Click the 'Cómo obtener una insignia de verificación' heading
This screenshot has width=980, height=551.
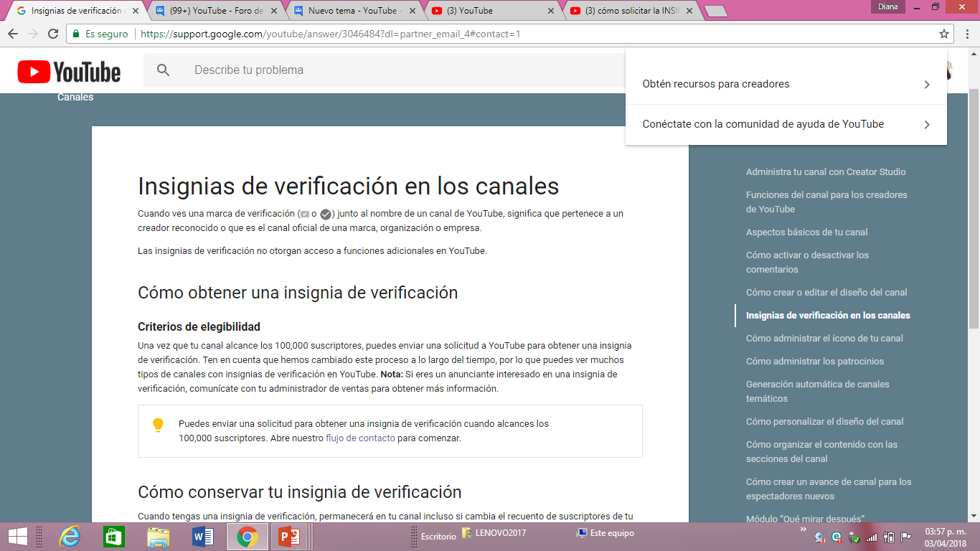[x=298, y=293]
